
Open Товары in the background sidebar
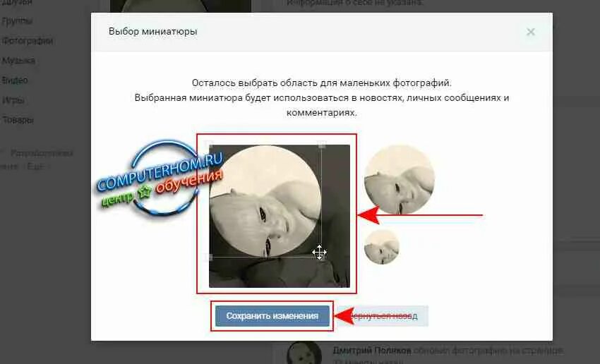[18, 120]
